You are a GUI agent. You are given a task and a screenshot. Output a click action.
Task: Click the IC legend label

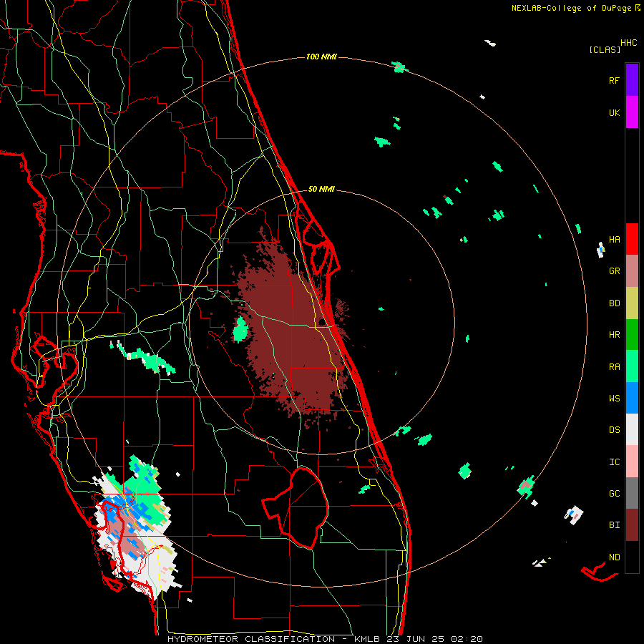pos(614,462)
